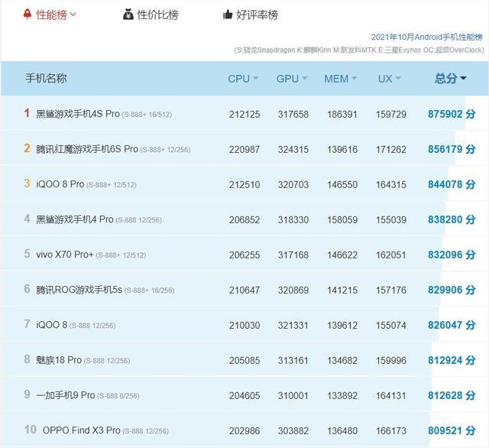Click UX score 162051
489x448 pixels.
(x=391, y=255)
